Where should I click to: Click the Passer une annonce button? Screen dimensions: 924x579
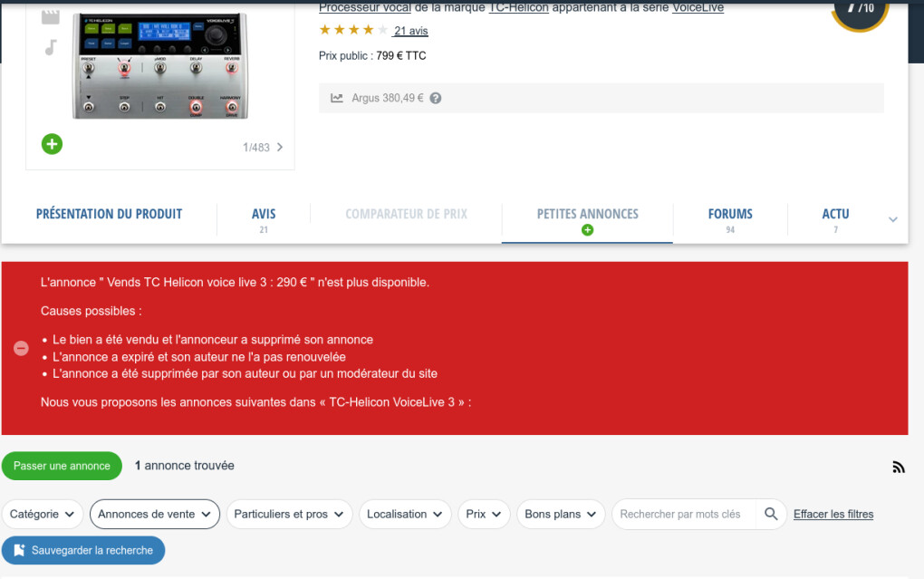tap(62, 466)
